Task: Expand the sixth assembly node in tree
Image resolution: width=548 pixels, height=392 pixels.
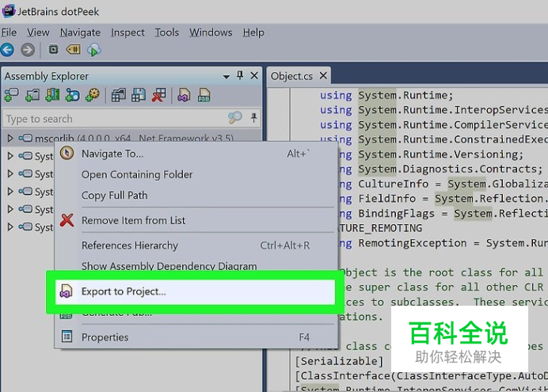Action: [x=10, y=226]
